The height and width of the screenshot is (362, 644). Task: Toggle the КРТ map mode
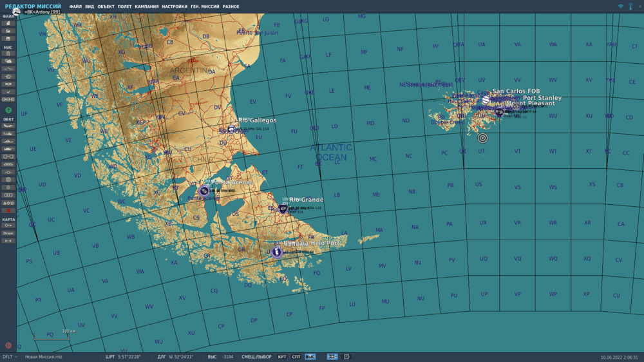282,357
